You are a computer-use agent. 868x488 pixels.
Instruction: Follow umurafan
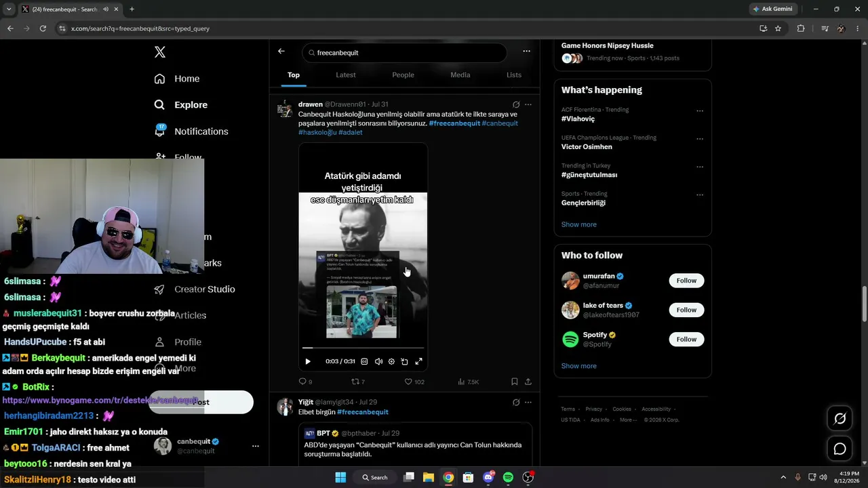coord(686,281)
